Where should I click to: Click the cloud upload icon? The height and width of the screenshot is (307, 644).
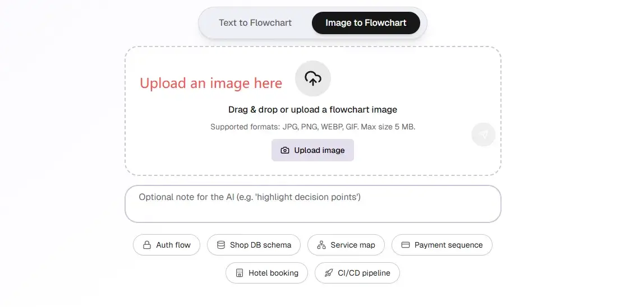(x=313, y=78)
